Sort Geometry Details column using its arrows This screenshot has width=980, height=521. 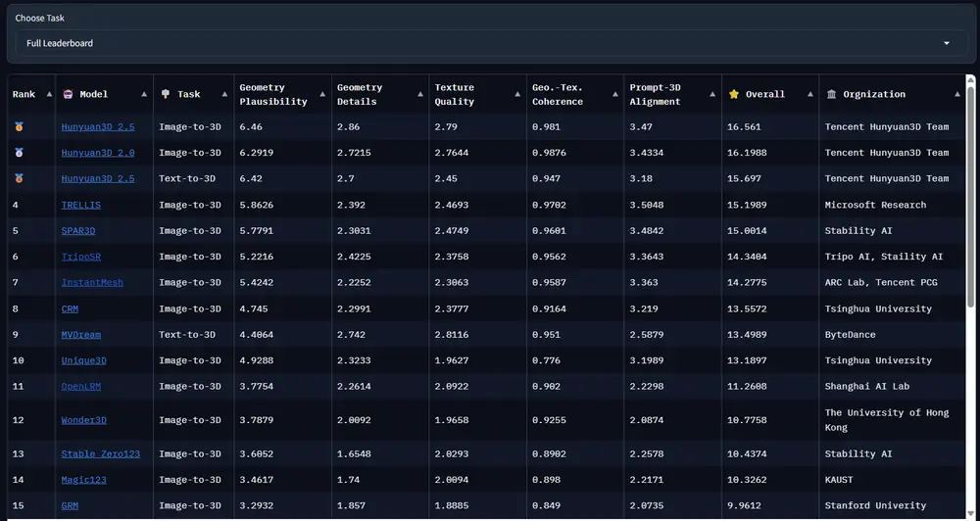(419, 95)
